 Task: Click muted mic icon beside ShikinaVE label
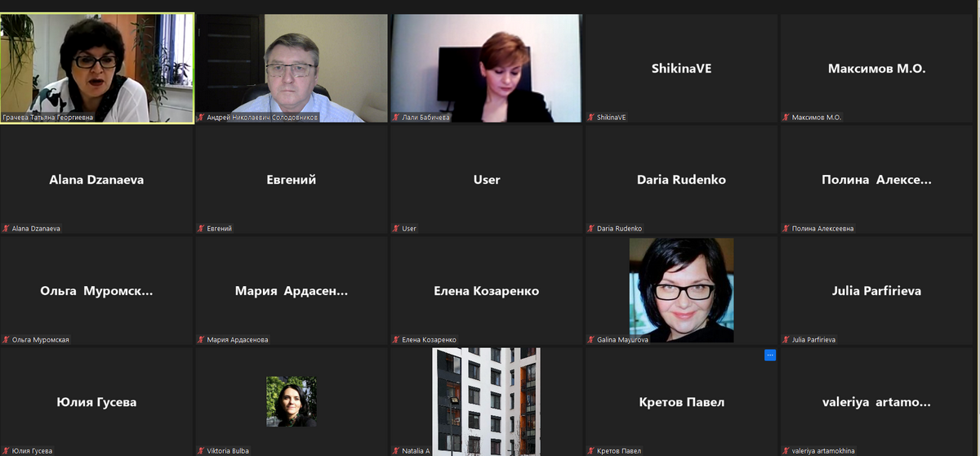(x=591, y=118)
